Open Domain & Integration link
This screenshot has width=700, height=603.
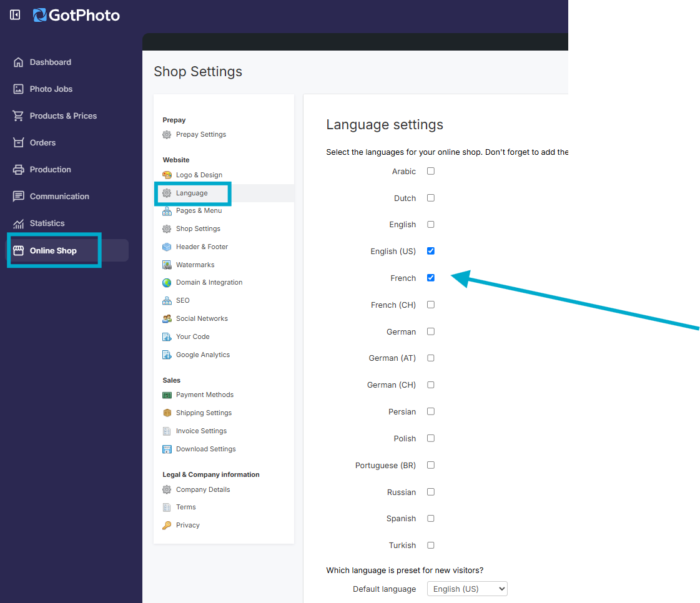[209, 282]
